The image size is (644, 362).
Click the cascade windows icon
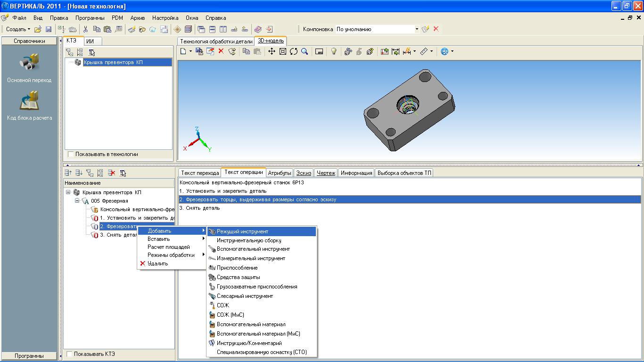click(201, 29)
